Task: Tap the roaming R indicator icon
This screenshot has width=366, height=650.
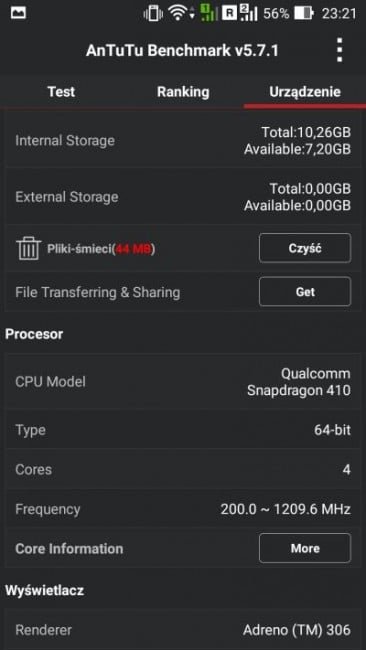Action: (229, 14)
